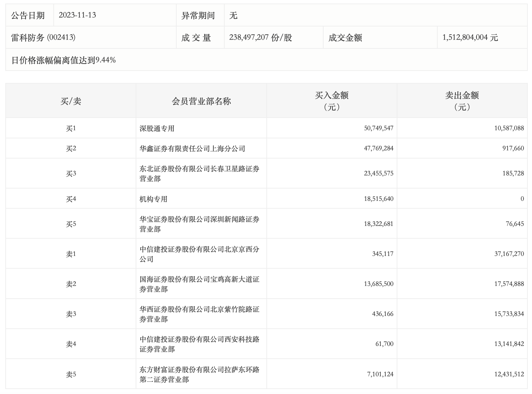Click the 公告日期 2023-11-13 date cell

77,15
